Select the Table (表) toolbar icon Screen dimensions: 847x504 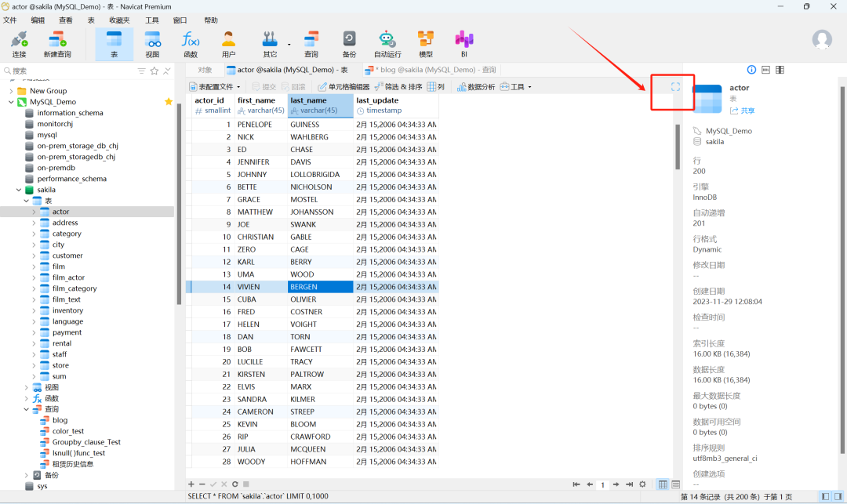point(114,44)
